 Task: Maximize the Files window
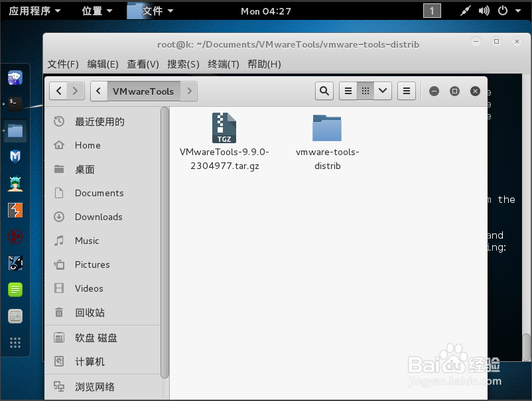[454, 91]
